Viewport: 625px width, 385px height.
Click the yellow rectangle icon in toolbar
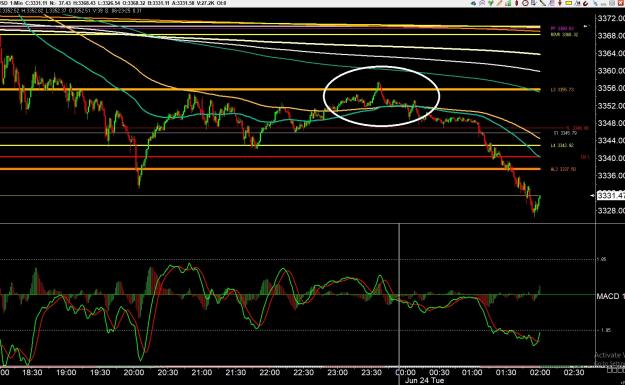tap(569, 3)
